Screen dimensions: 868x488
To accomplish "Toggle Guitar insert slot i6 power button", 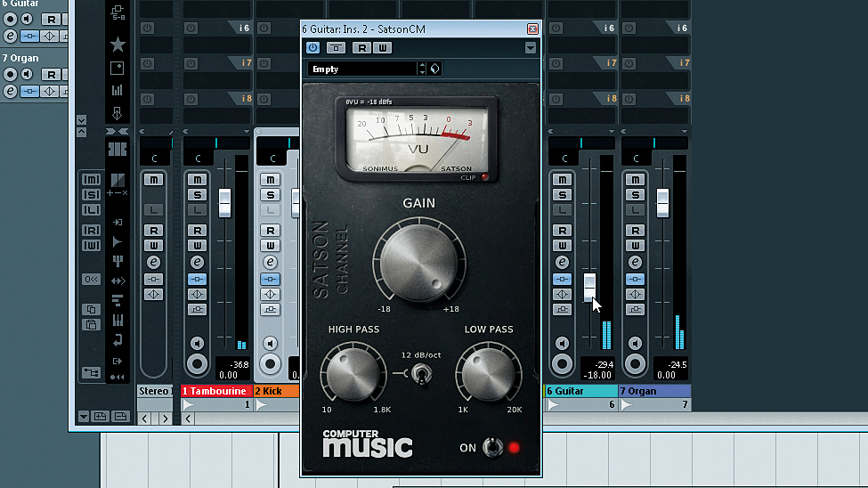I will 556,28.
